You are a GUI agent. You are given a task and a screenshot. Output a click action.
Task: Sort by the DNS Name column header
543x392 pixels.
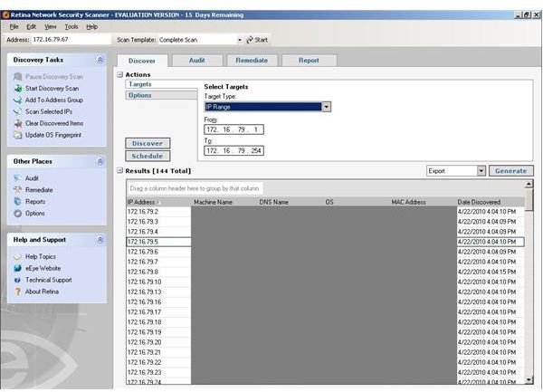point(291,202)
